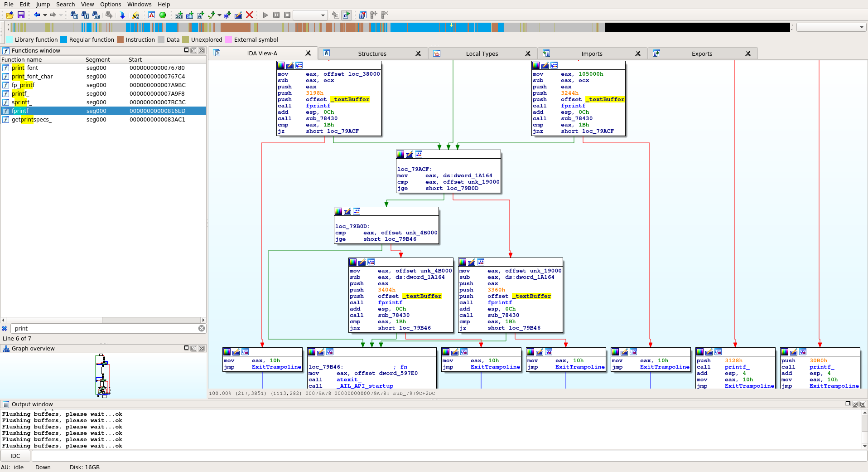Click the blue asterisk with plus icon

tap(227, 15)
